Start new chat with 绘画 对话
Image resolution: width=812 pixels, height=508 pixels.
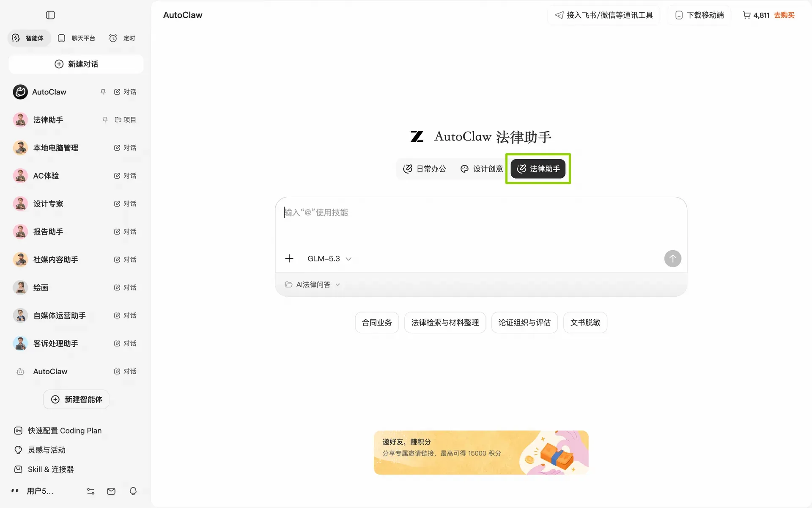(x=125, y=287)
